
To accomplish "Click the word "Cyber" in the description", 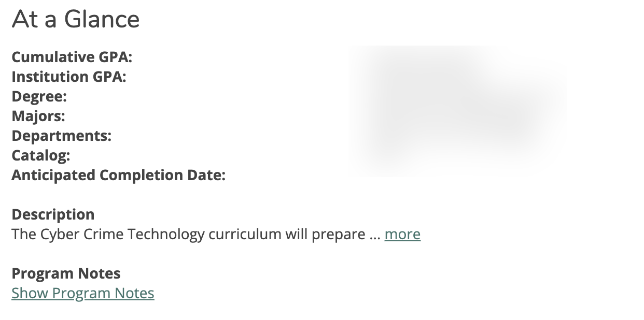I will [x=60, y=235].
